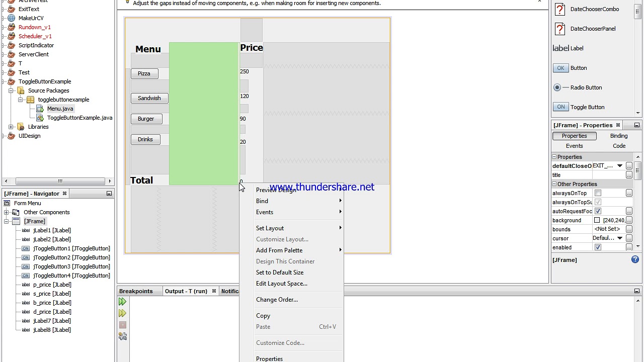Screen dimensions: 644x362
Task: Open Properties from the context menu
Action: point(292,358)
